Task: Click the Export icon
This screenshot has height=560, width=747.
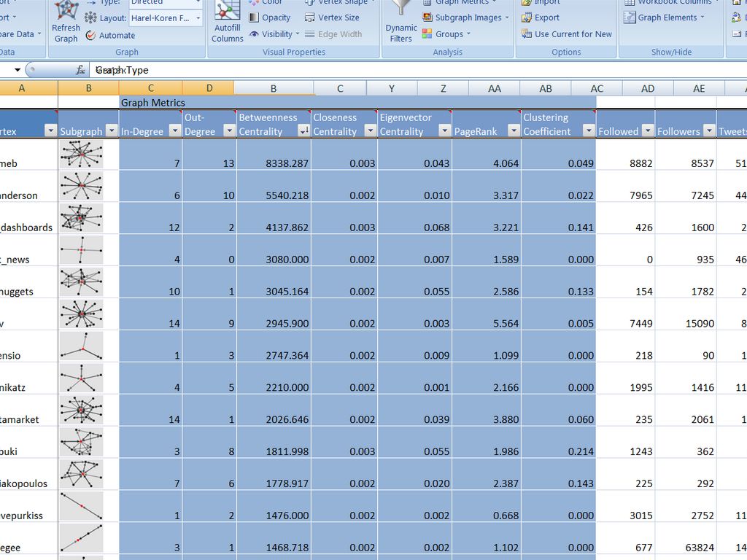Action: [x=527, y=17]
